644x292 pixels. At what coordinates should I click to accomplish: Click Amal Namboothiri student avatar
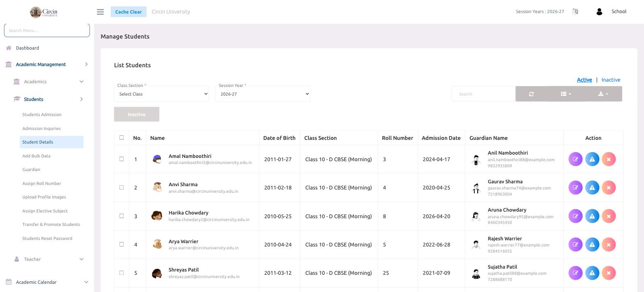point(157,159)
